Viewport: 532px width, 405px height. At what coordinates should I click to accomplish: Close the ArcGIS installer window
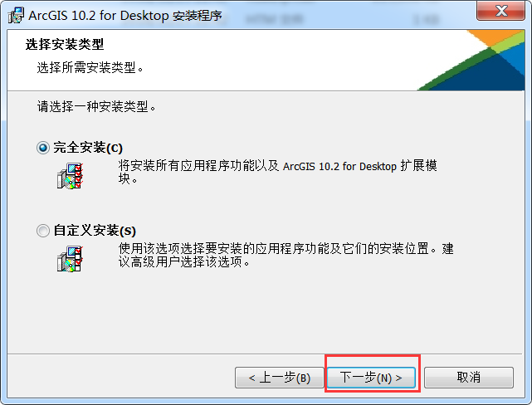(500, 11)
